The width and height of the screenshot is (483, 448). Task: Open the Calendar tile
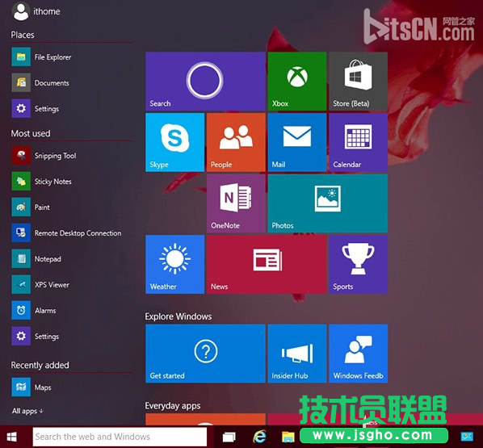pyautogui.click(x=358, y=142)
